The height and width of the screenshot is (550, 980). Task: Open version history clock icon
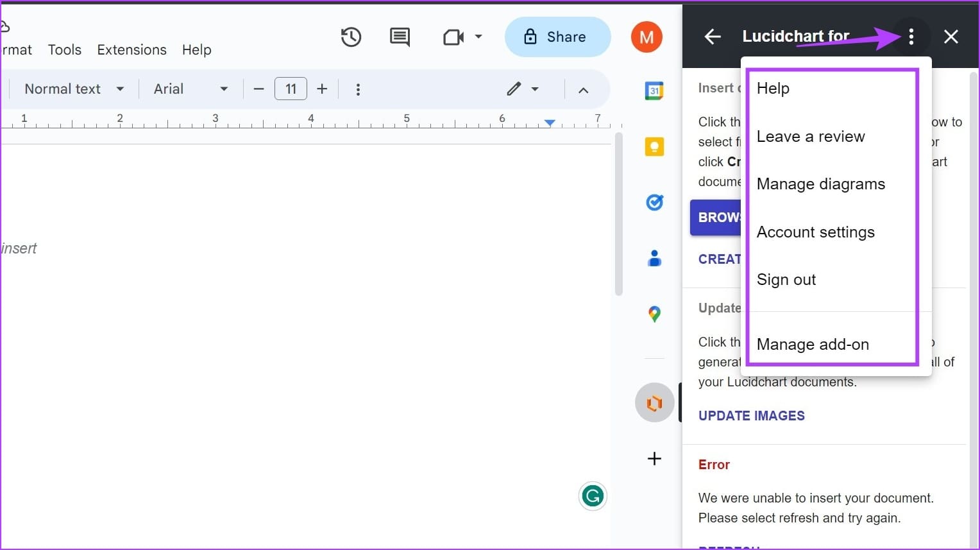(351, 37)
